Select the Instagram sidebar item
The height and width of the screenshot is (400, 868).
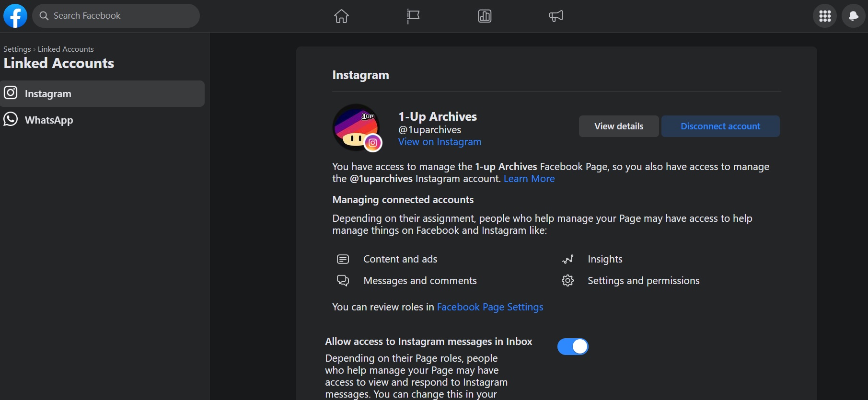click(x=103, y=93)
